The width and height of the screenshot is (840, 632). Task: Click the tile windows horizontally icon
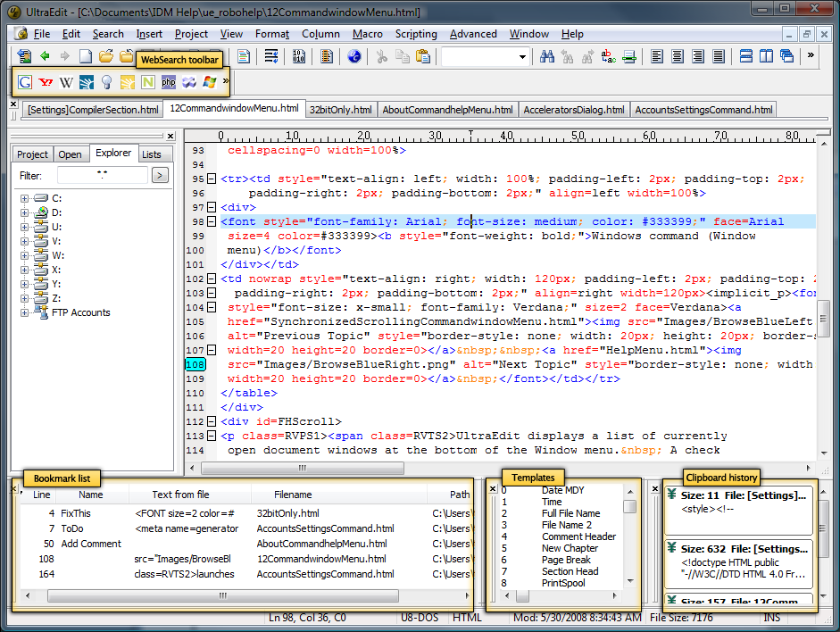[745, 55]
